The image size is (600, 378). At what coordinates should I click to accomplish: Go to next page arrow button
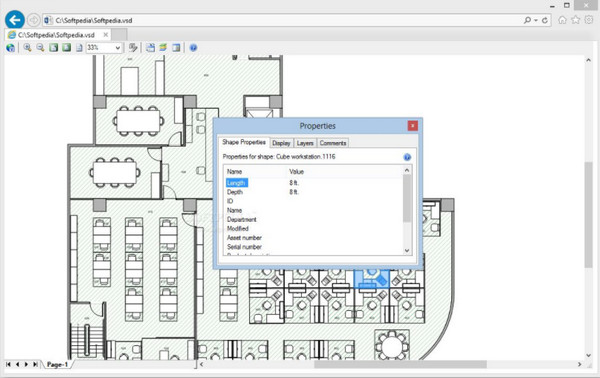click(x=26, y=365)
